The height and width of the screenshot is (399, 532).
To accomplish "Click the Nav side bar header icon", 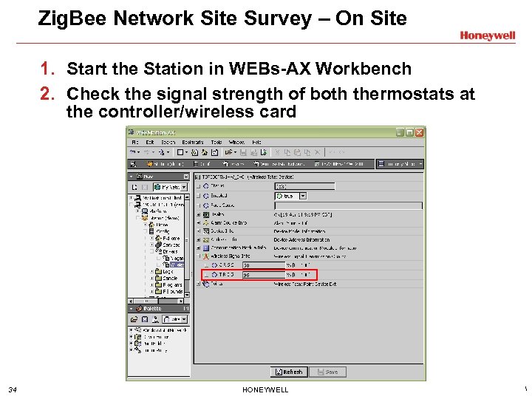I will 140,177.
